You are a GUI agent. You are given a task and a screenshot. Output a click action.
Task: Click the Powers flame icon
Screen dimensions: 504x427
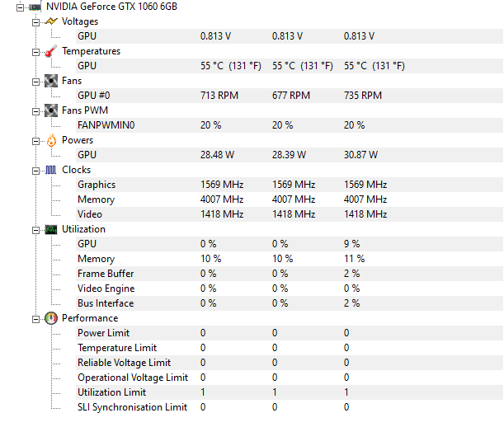pos(51,140)
